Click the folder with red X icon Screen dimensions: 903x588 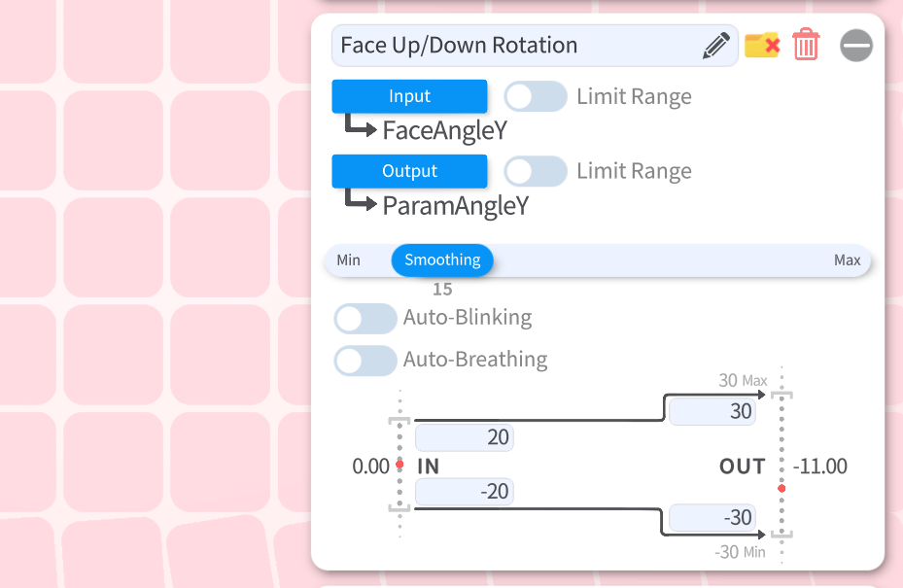pyautogui.click(x=762, y=45)
